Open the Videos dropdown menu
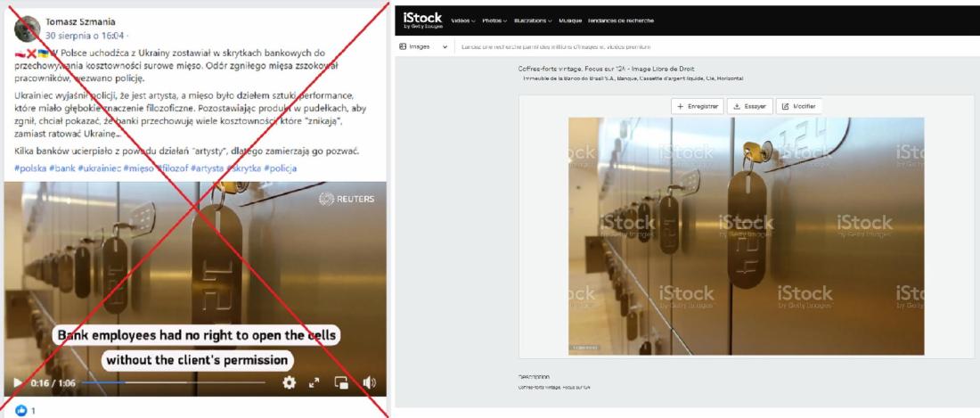This screenshot has height=418, width=980. [x=463, y=20]
